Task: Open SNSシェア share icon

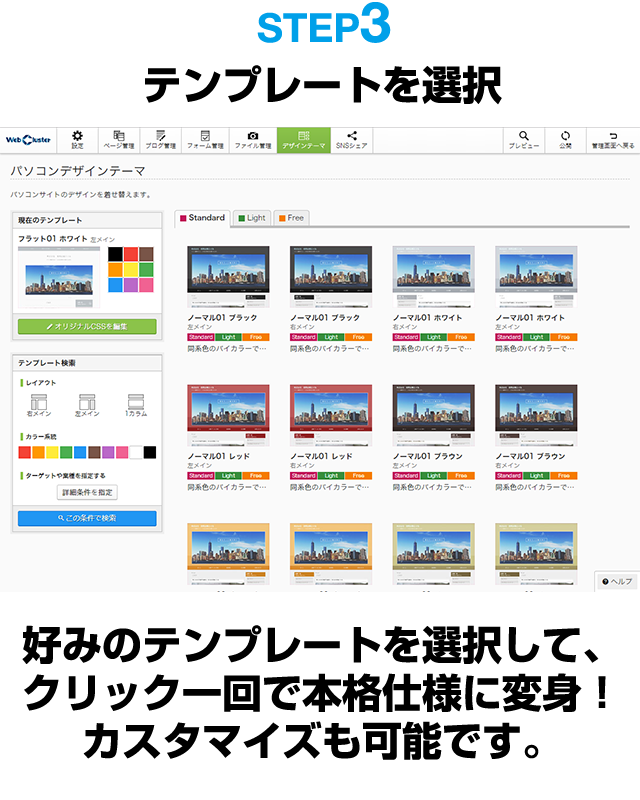Action: [351, 139]
